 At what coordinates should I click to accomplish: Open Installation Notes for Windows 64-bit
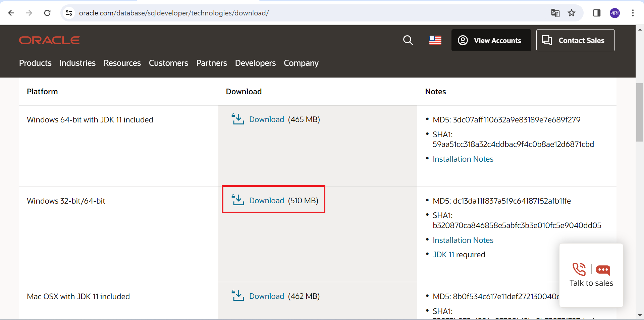click(463, 159)
